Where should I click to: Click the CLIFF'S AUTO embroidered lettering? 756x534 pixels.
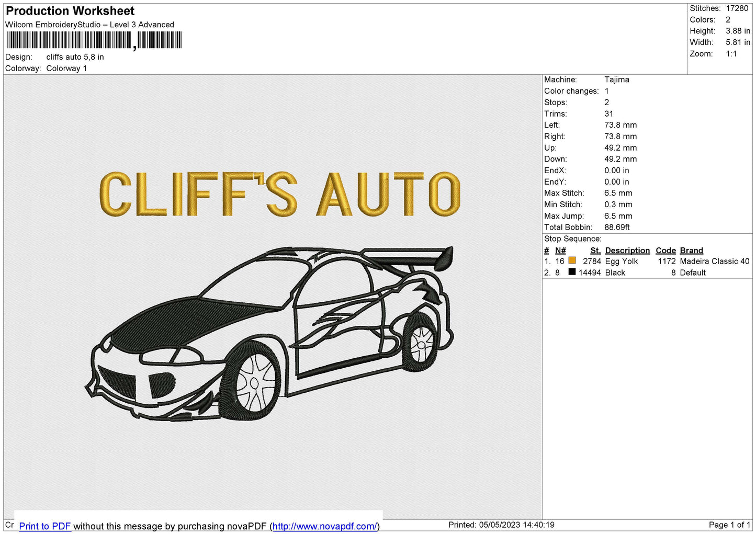pos(280,194)
